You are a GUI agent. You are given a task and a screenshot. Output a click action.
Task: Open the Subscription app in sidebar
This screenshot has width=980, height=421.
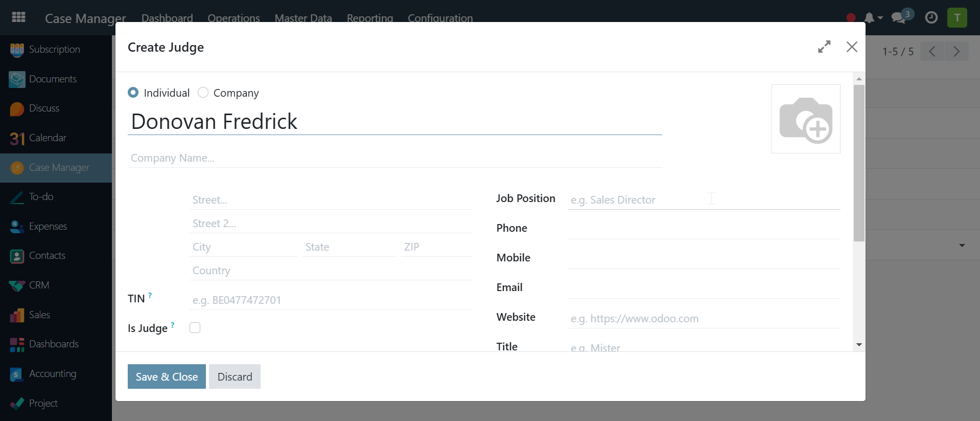[x=56, y=50]
